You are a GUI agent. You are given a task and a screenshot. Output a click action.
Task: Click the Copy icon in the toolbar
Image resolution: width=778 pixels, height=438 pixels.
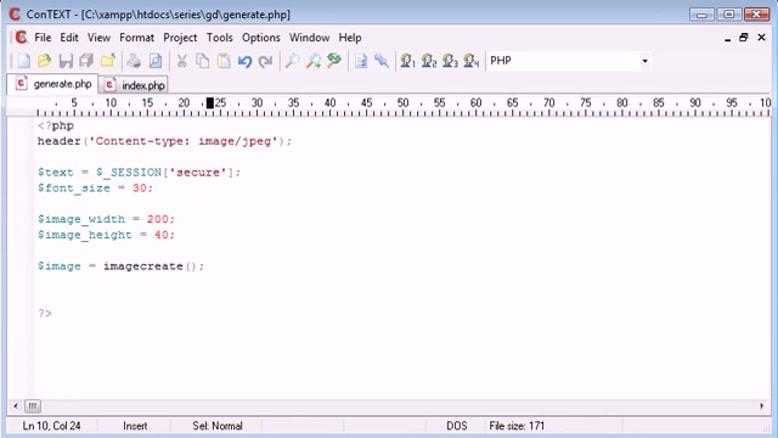(202, 61)
